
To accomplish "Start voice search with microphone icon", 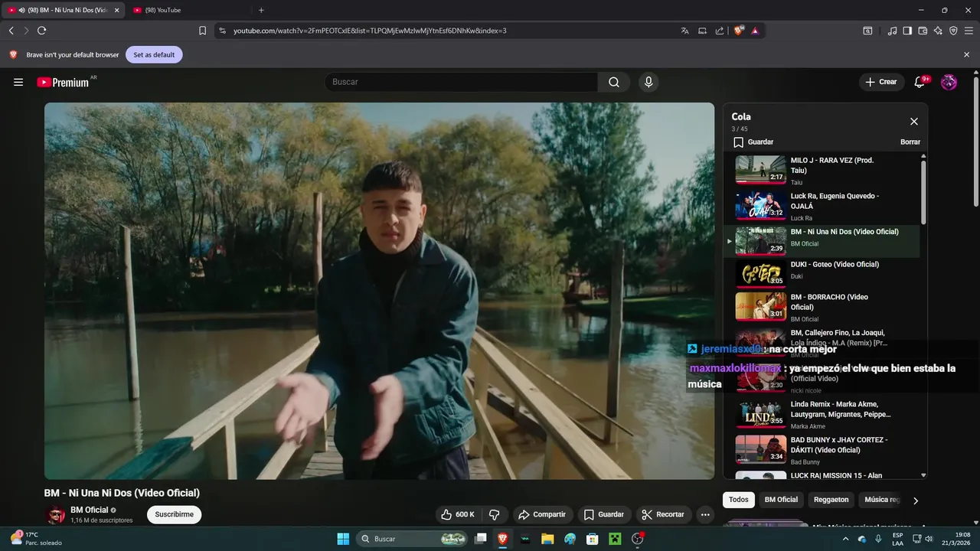I will (x=648, y=82).
